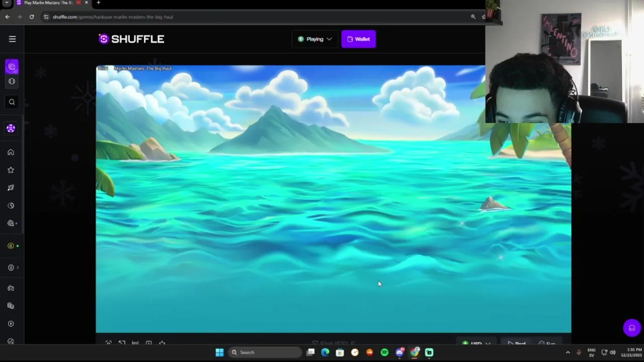Add game to favourites with star below the game
The width and height of the screenshot is (644, 362).
[x=162, y=343]
